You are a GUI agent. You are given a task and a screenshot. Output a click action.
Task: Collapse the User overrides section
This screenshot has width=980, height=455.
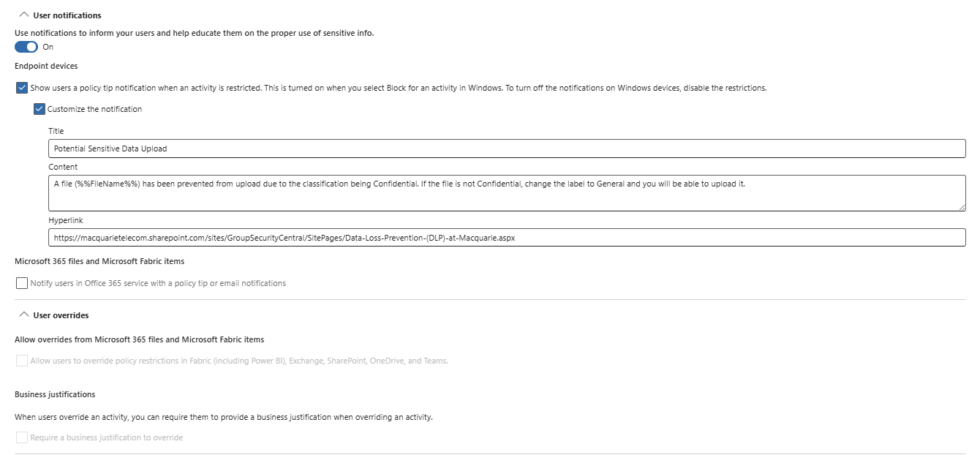tap(23, 315)
